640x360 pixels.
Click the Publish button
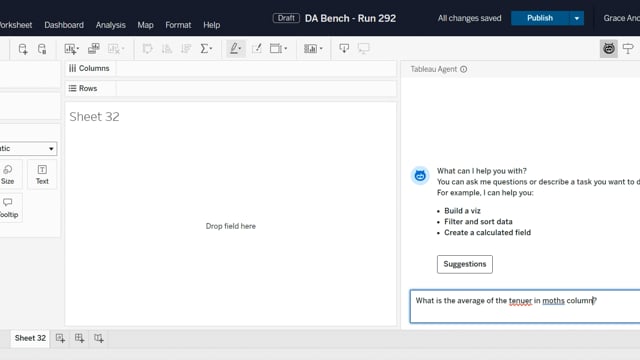pyautogui.click(x=540, y=18)
